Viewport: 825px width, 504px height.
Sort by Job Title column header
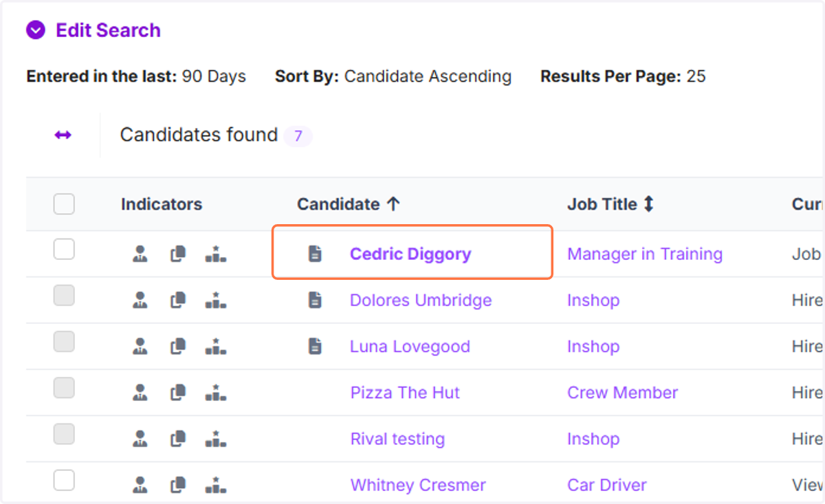point(610,204)
